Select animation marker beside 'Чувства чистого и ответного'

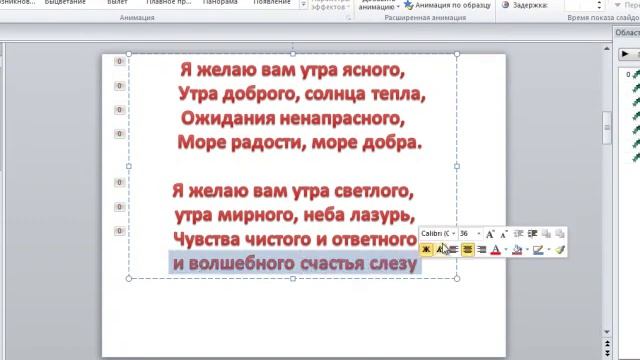pos(119,231)
